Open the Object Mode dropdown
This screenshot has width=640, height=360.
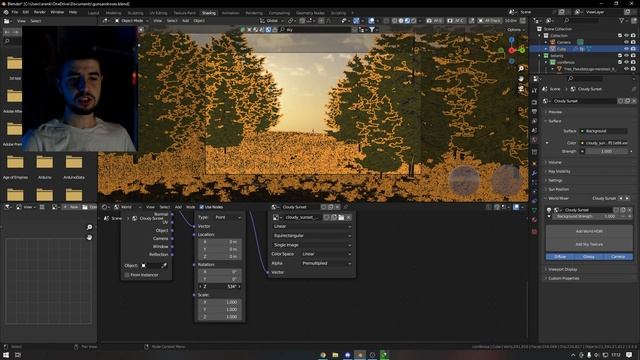coord(131,20)
